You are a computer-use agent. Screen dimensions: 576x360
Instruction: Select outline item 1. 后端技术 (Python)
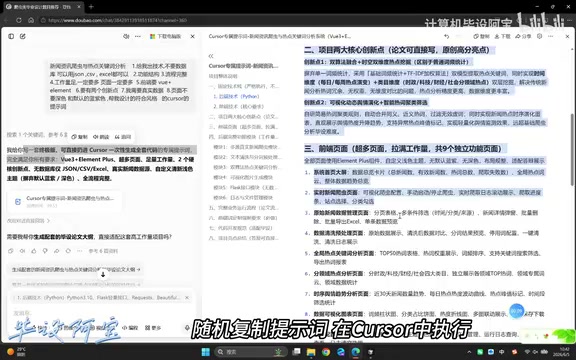(236, 96)
